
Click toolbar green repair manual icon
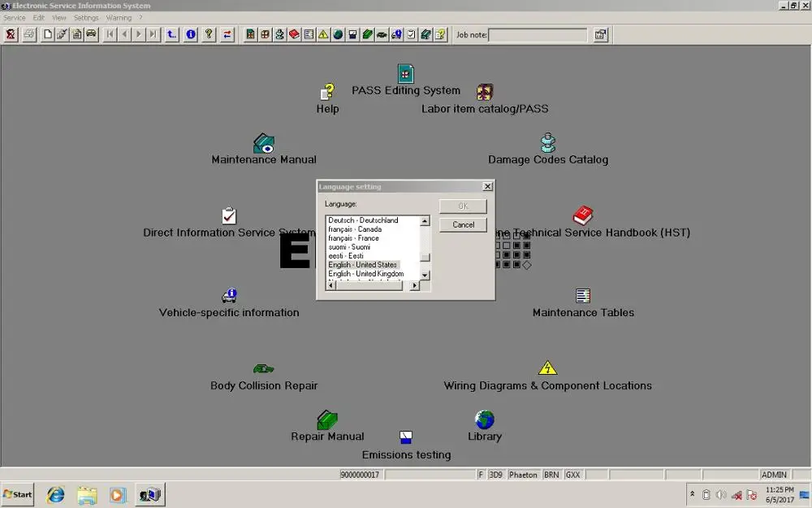(x=367, y=35)
